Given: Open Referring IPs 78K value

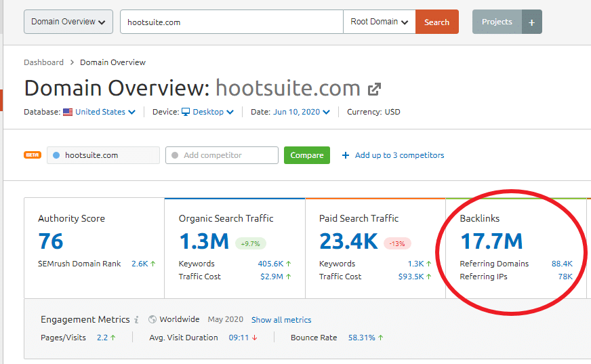Looking at the screenshot, I should (x=565, y=277).
